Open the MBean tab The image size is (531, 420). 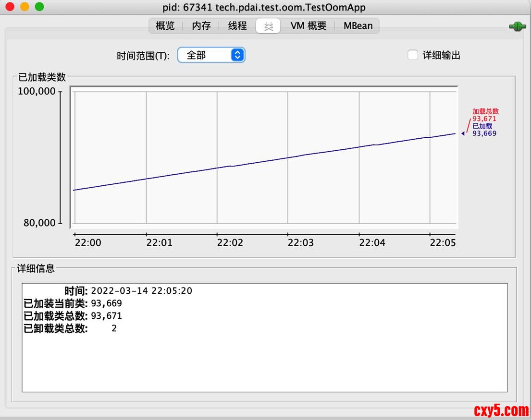pyautogui.click(x=358, y=26)
